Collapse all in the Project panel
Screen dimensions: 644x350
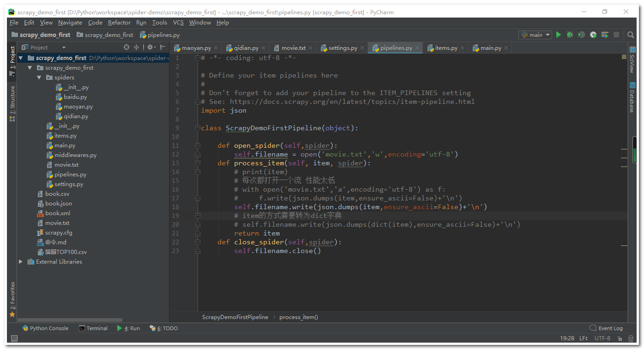(136, 47)
